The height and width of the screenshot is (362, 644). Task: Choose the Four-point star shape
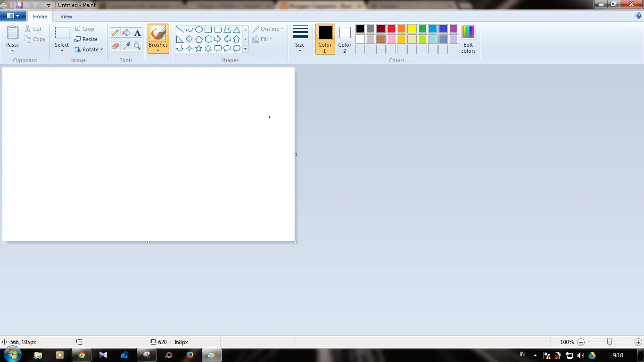coord(189,48)
